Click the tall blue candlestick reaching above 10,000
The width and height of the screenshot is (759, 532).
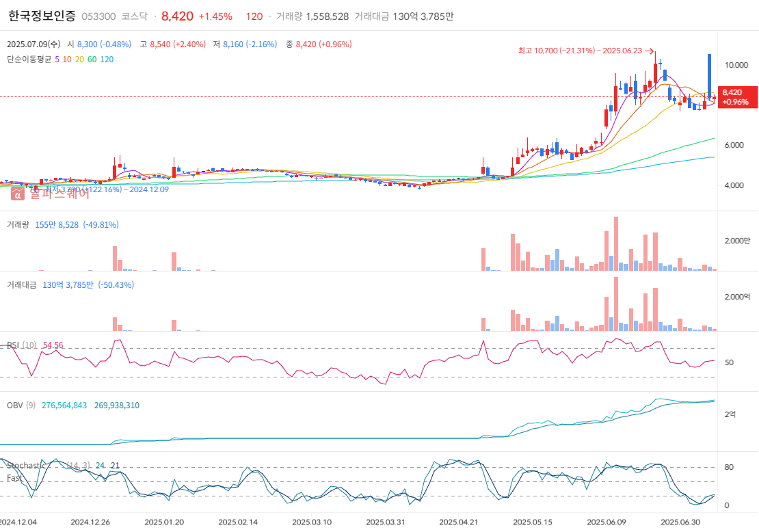709,77
